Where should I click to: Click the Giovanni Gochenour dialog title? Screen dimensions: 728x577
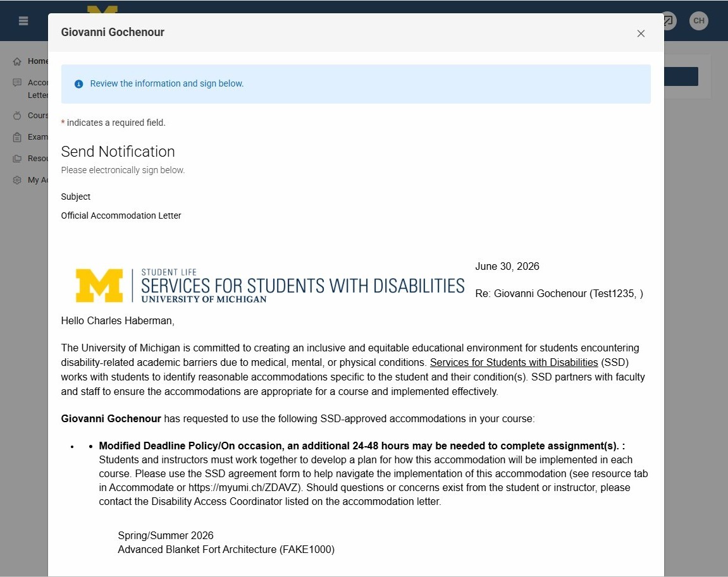tap(113, 32)
